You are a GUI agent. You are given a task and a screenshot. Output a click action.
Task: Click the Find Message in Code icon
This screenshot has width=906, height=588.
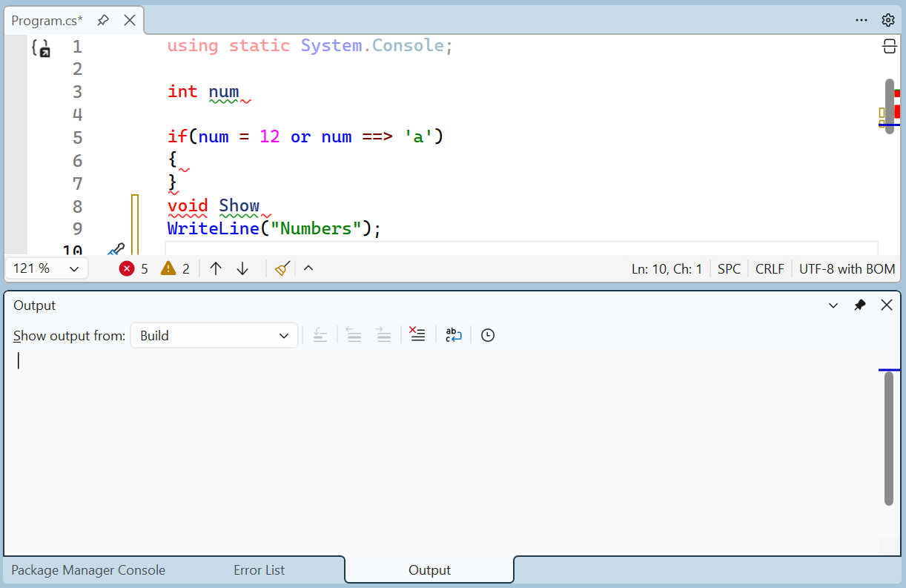pyautogui.click(x=320, y=335)
